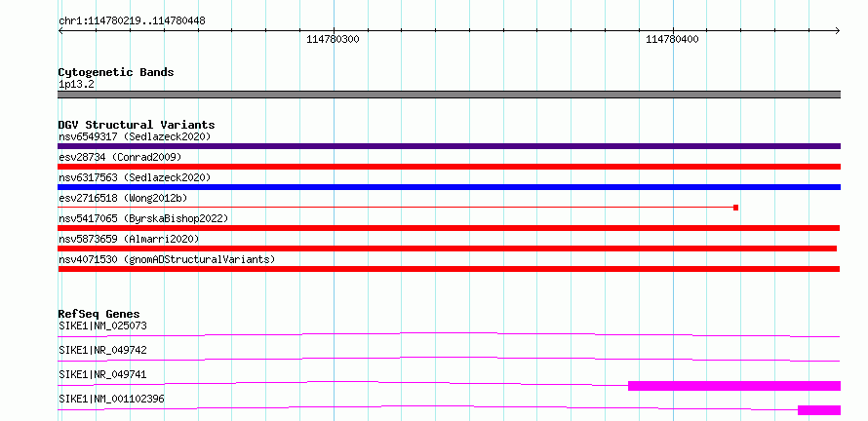
Task: Open the SIKE1|NR_049741 transcript label
Action: tap(102, 374)
